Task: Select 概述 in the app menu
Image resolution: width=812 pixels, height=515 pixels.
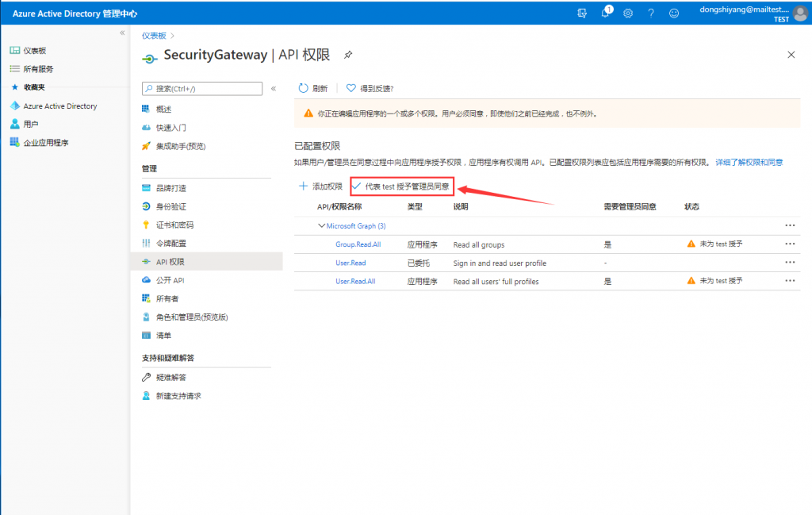Action: click(163, 109)
